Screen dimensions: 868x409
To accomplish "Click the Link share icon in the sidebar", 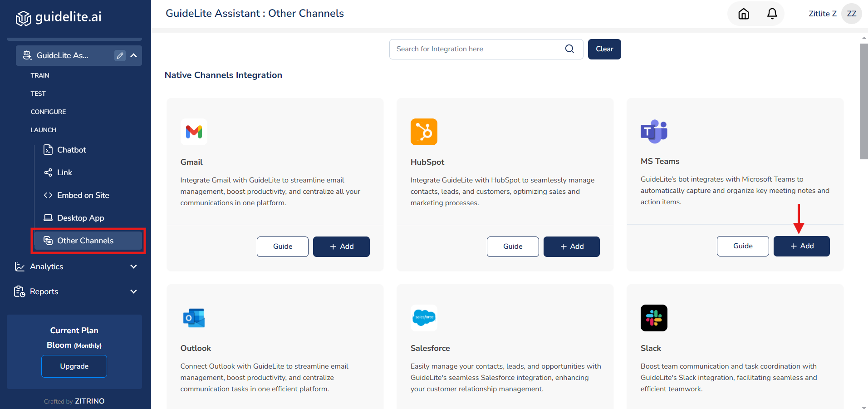I will pyautogui.click(x=48, y=172).
